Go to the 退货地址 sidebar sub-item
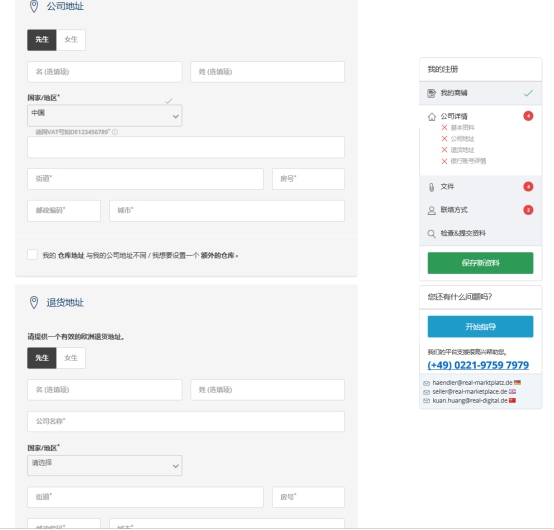554x530 pixels. click(462, 150)
